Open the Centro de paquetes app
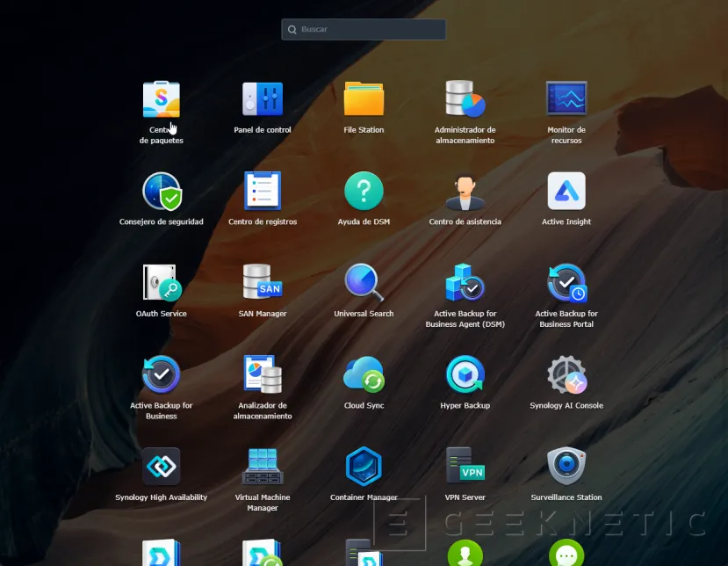The image size is (728, 566). pyautogui.click(x=162, y=100)
